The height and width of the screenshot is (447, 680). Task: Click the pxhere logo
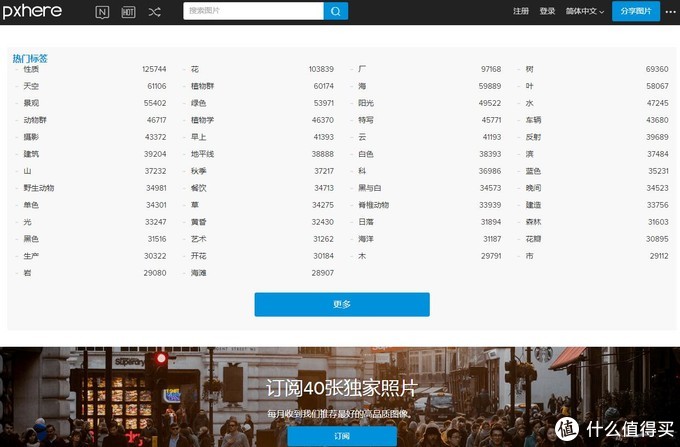click(32, 11)
